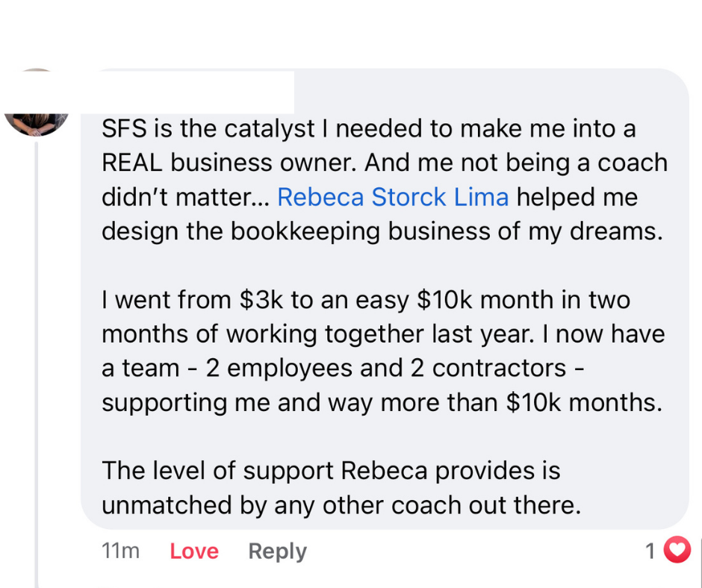View reaction count number 1
702x588 pixels.
pyautogui.click(x=650, y=551)
